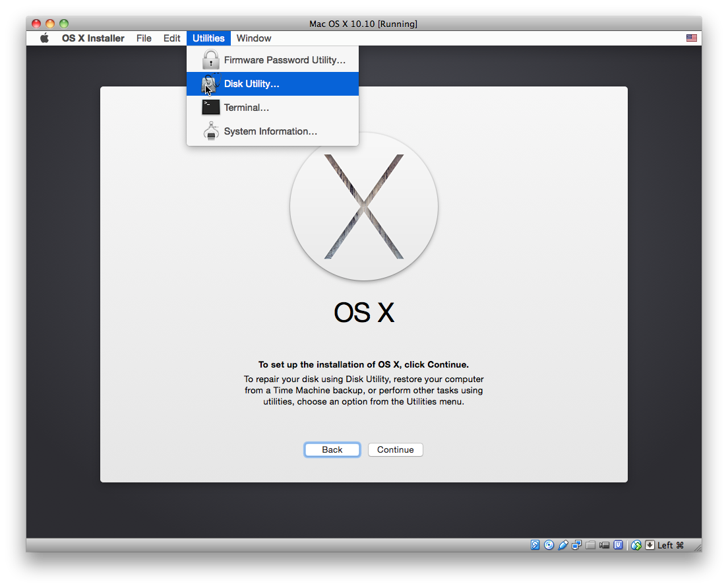This screenshot has height=588, width=728.
Task: Click the mouse integration icon in the status bar
Action: (636, 544)
